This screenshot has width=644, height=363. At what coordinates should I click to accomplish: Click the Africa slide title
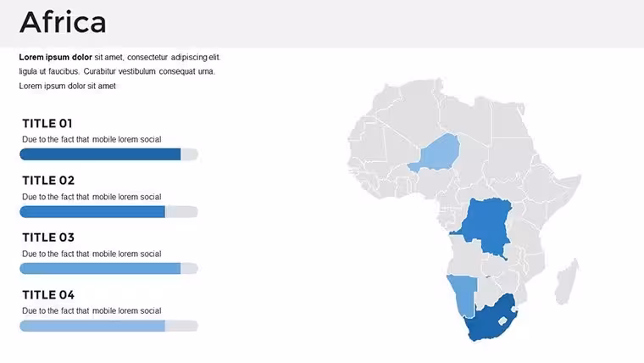point(63,22)
